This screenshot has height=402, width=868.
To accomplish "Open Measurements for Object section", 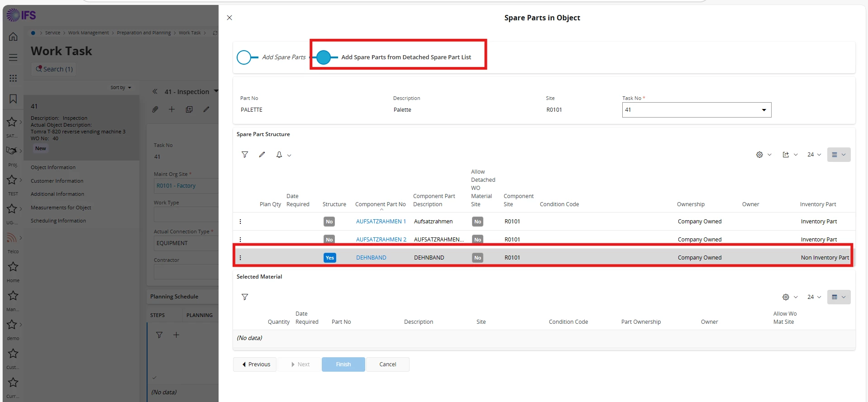I will coord(61,208).
